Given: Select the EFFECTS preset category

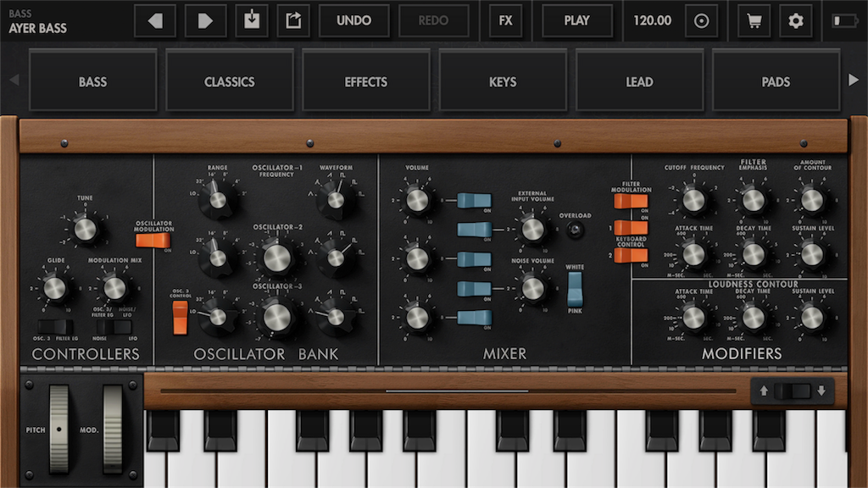Looking at the screenshot, I should click(x=366, y=81).
